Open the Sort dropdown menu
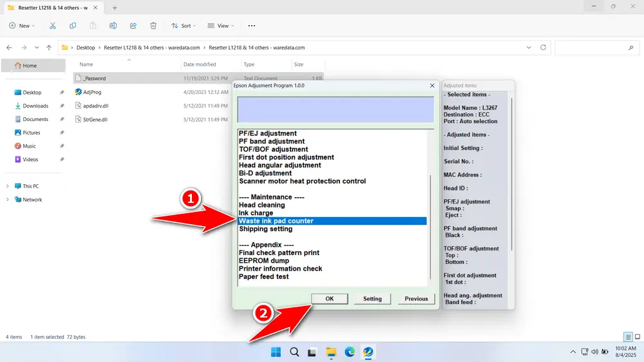 [x=184, y=26]
